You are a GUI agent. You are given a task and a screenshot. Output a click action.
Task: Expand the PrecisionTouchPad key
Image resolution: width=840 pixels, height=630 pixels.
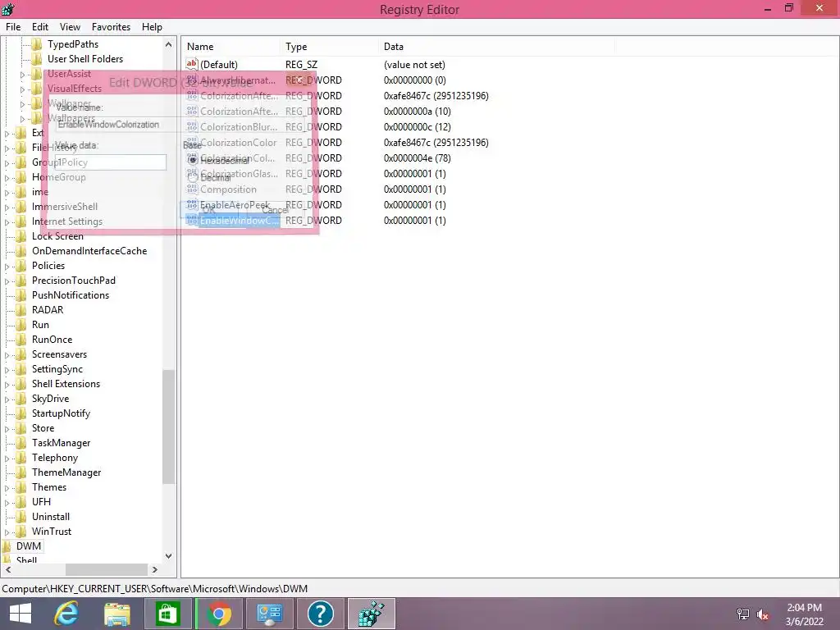click(x=7, y=281)
